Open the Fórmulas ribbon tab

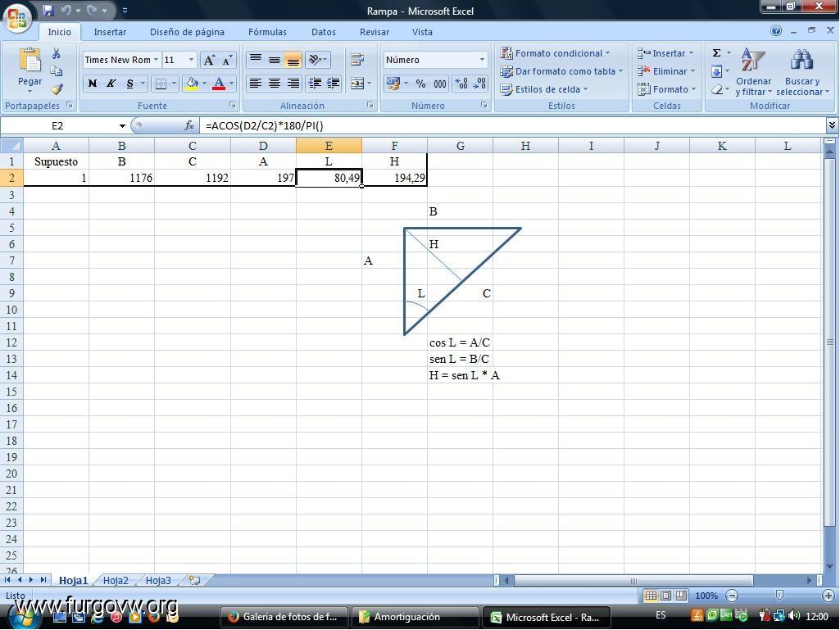pyautogui.click(x=267, y=32)
